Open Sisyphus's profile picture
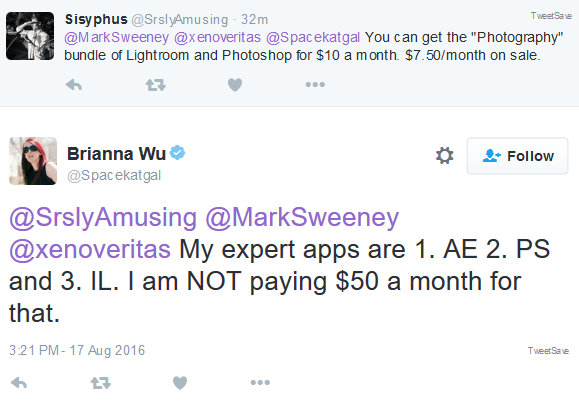Viewport: 579px width, 403px height. [x=30, y=36]
